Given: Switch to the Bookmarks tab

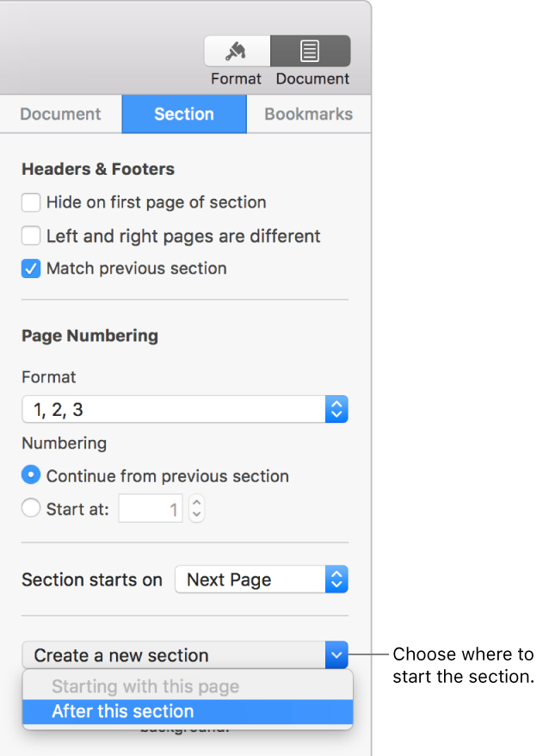Looking at the screenshot, I should [x=308, y=114].
